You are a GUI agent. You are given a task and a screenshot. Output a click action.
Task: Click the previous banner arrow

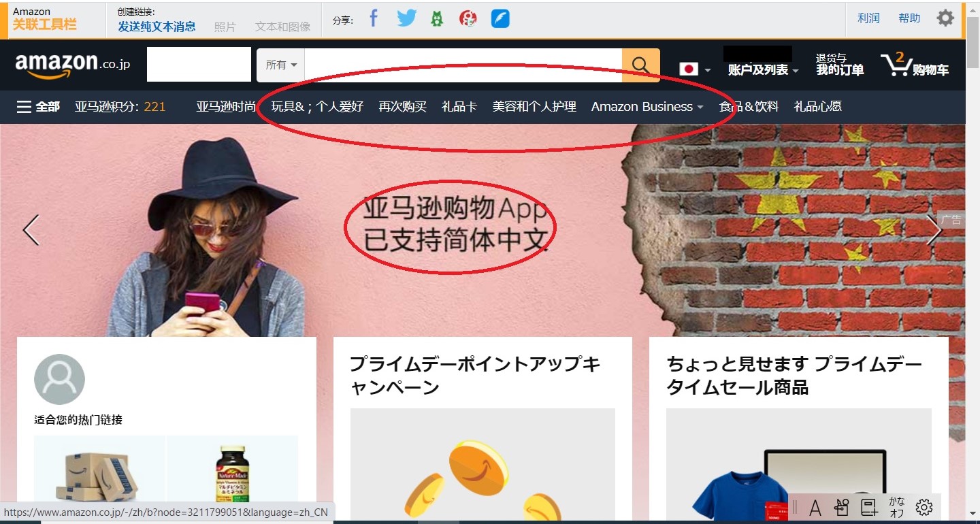click(31, 231)
